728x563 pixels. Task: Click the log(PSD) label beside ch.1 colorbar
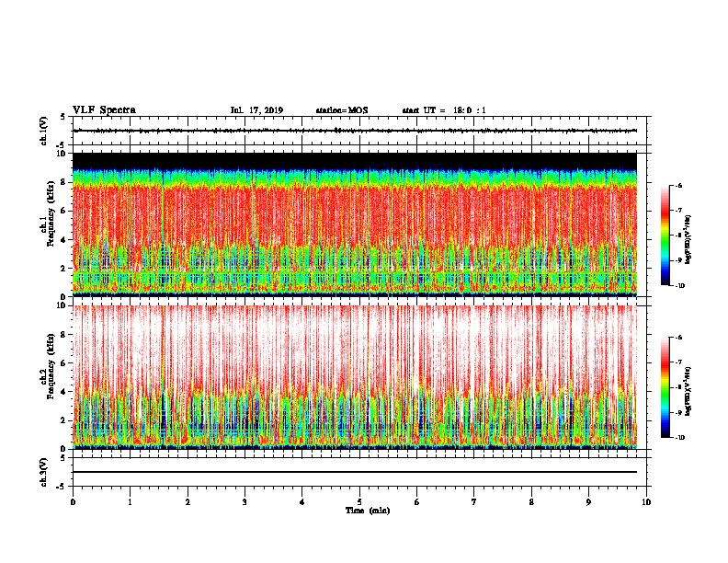click(x=688, y=239)
